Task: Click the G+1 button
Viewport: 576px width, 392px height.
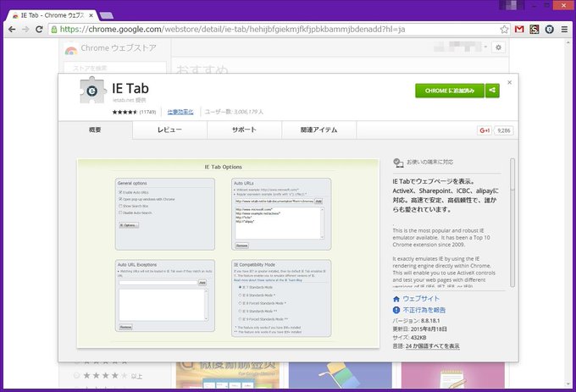Action: pyautogui.click(x=485, y=130)
